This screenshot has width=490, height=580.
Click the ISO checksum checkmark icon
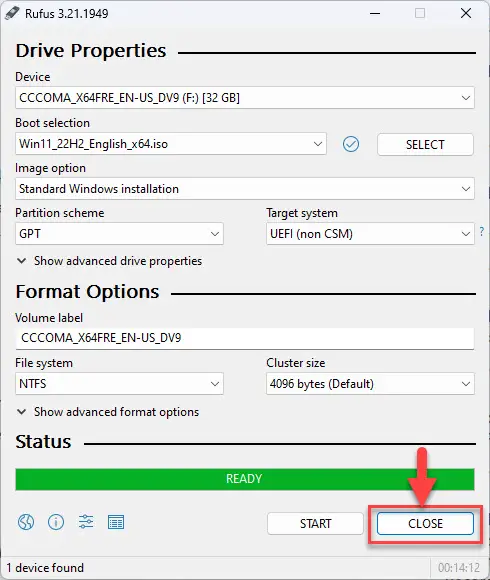pyautogui.click(x=351, y=144)
